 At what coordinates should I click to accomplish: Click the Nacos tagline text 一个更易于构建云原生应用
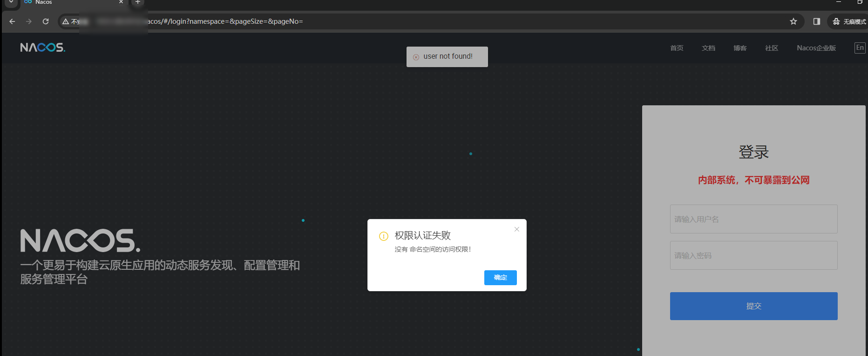click(x=160, y=272)
